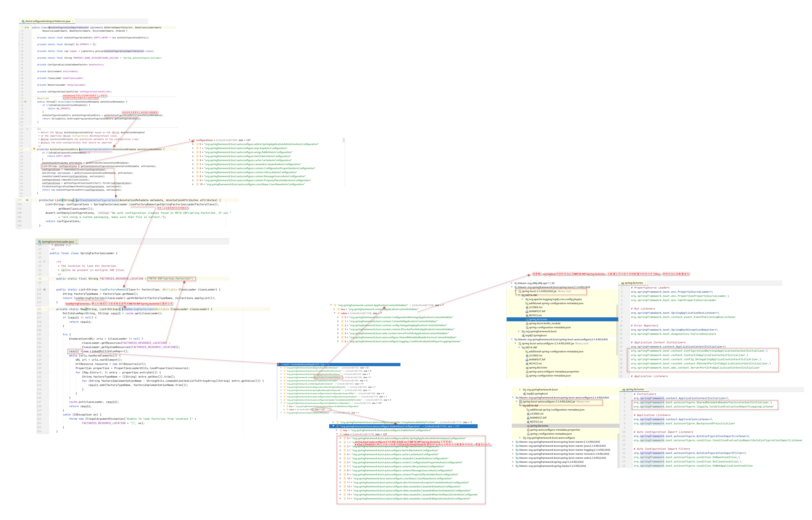The height and width of the screenshot is (520, 812).
Task: Fold the selectImports method at line 95
Action: point(31,102)
